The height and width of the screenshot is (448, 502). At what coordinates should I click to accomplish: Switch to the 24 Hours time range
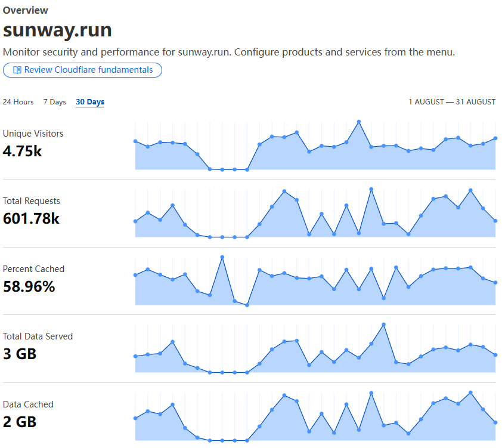18,102
